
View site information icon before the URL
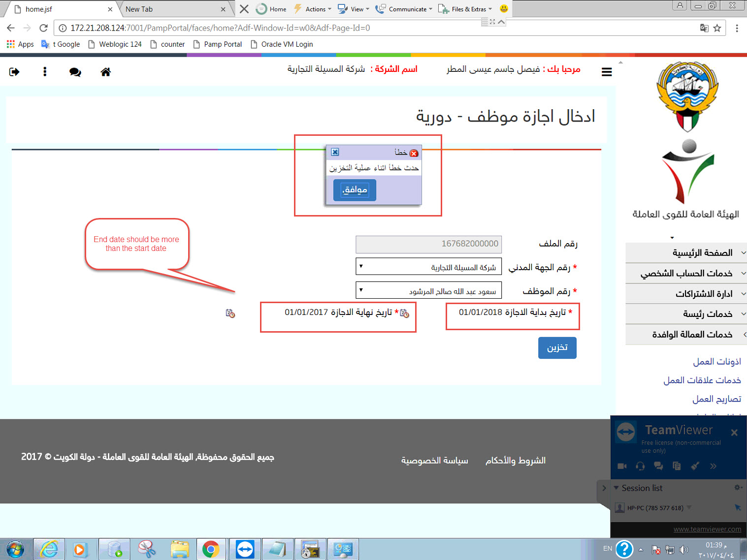tap(63, 28)
